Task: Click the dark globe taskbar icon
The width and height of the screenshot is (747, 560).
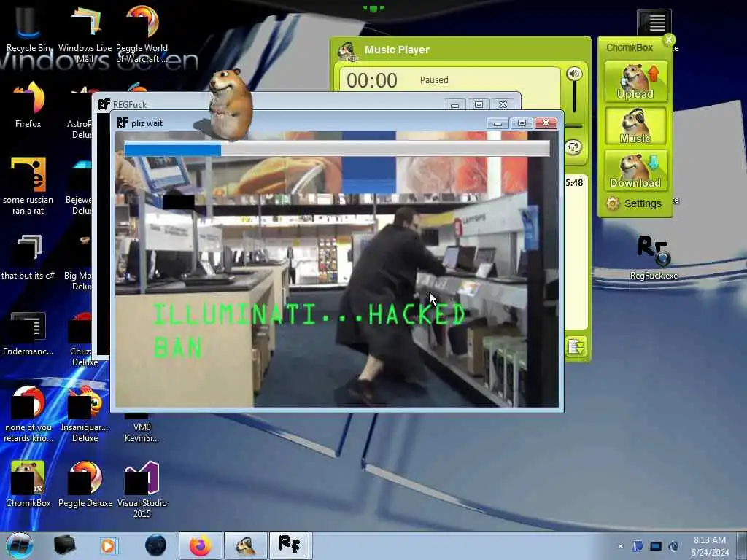Action: 156,545
